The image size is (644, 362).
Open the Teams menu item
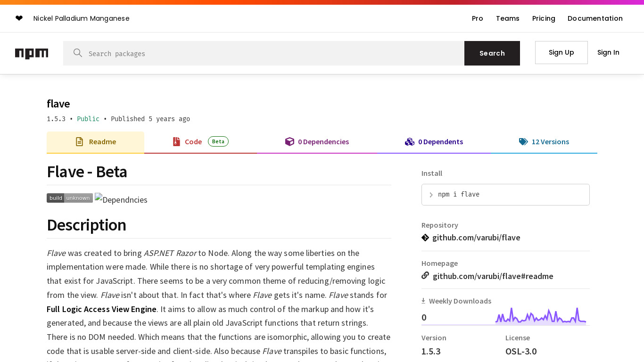coord(508,18)
